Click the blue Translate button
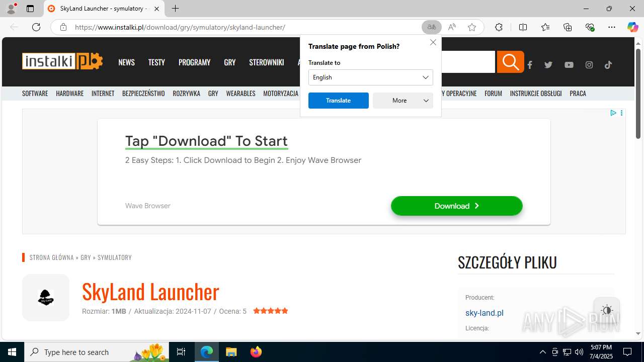The width and height of the screenshot is (644, 362). point(339,101)
